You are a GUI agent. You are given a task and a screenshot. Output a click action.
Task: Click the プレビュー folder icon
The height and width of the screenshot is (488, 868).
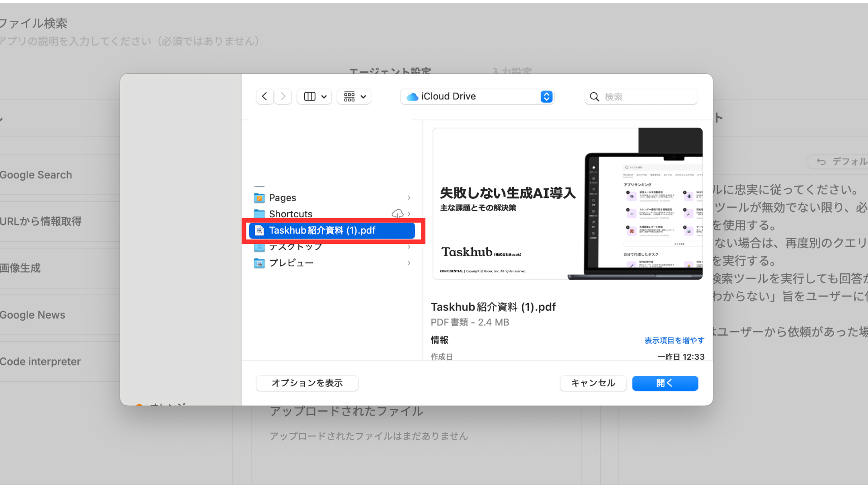(259, 263)
